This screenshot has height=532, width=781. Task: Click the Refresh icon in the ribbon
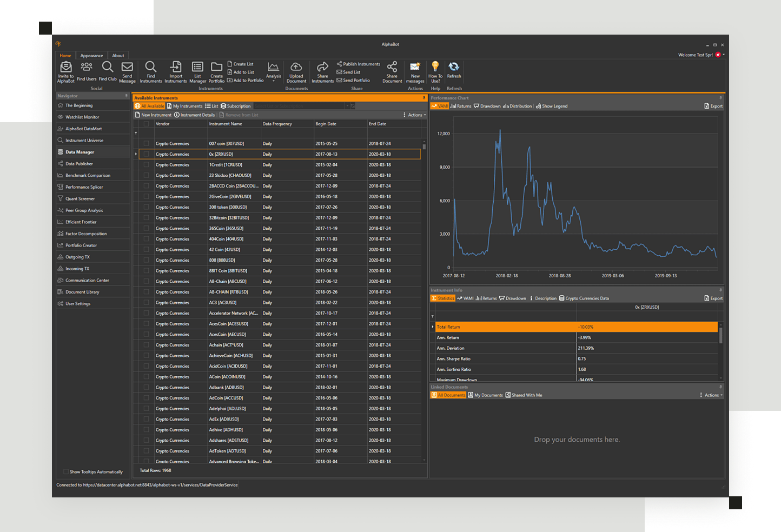tap(454, 67)
